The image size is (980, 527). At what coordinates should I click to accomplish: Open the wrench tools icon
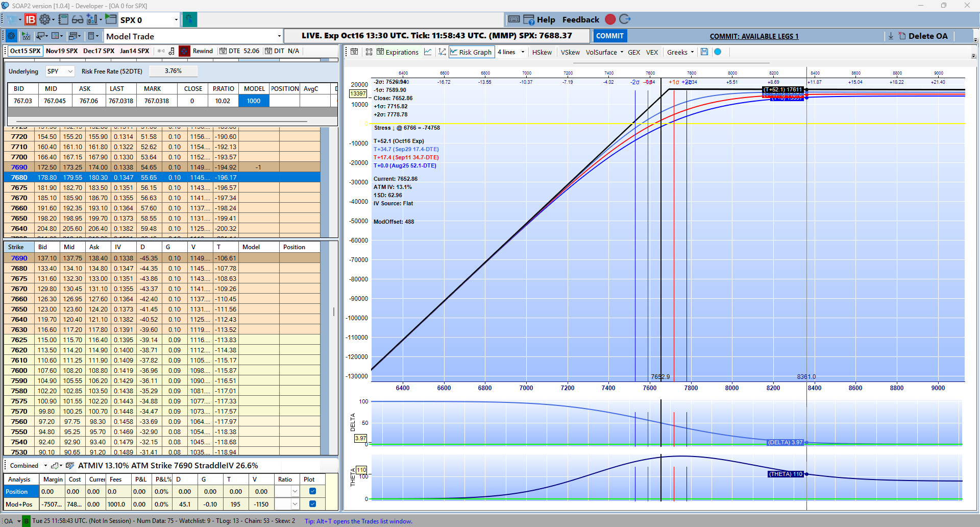[x=40, y=36]
